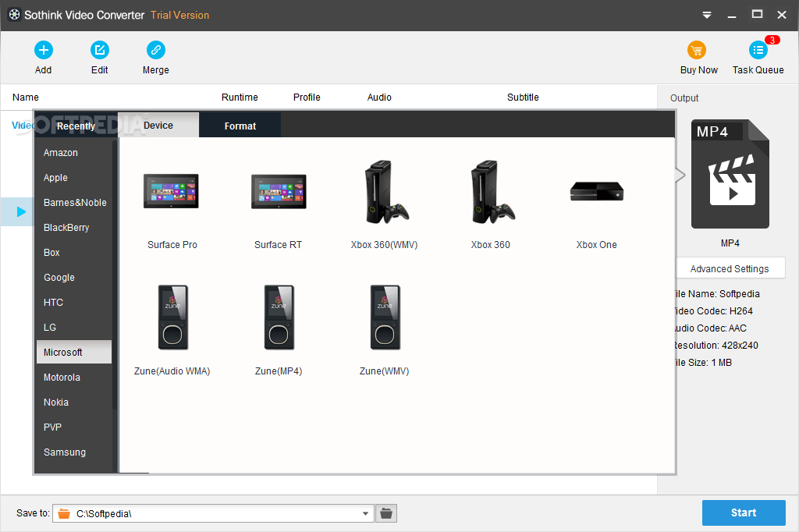Switch to the Device tab

tap(158, 126)
